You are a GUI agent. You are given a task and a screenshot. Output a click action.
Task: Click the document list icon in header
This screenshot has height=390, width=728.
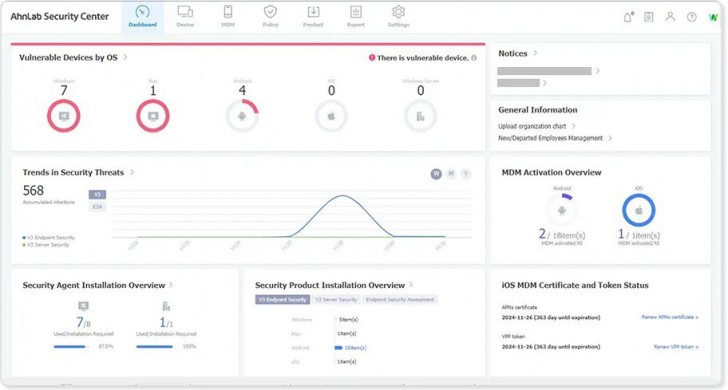point(649,17)
